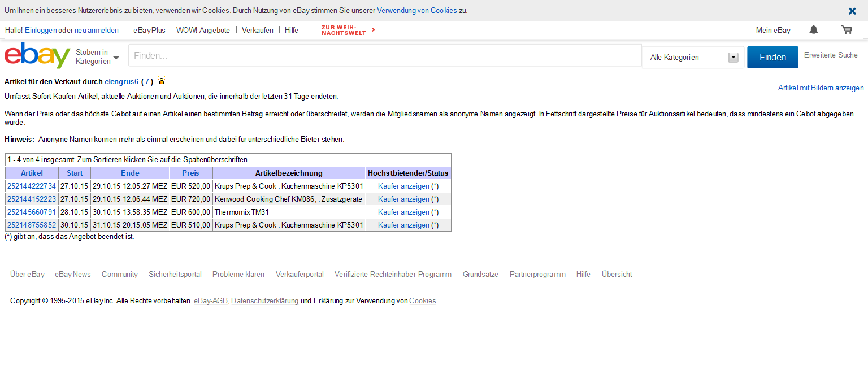Open item number 252144152223
Screen dimensions: 868x379
32,199
